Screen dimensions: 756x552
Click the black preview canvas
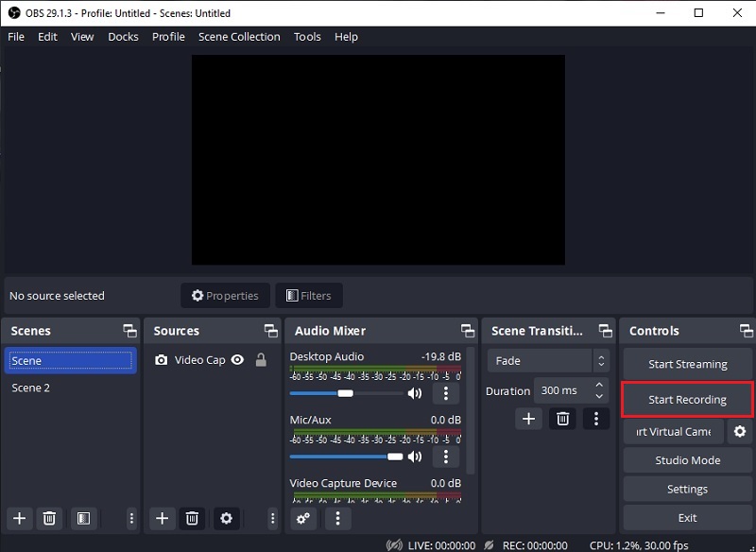(x=379, y=160)
